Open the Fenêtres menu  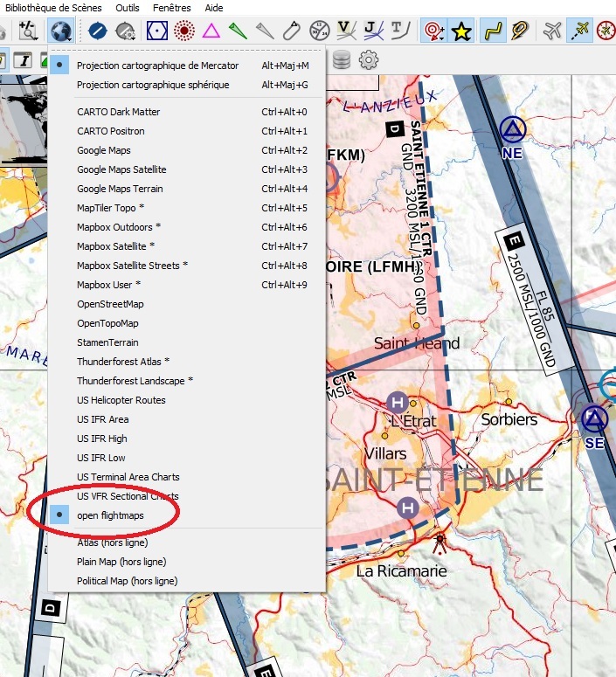pos(172,8)
